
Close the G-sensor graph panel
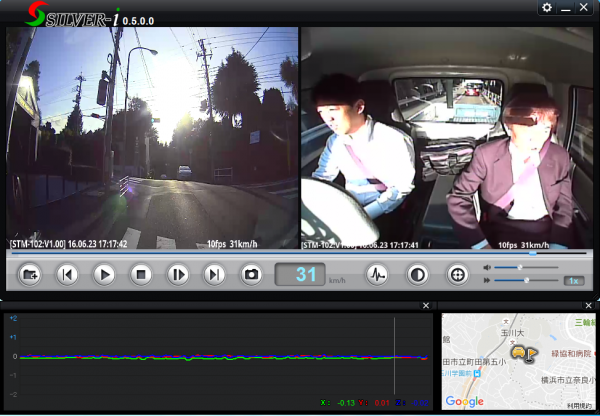[x=425, y=305]
